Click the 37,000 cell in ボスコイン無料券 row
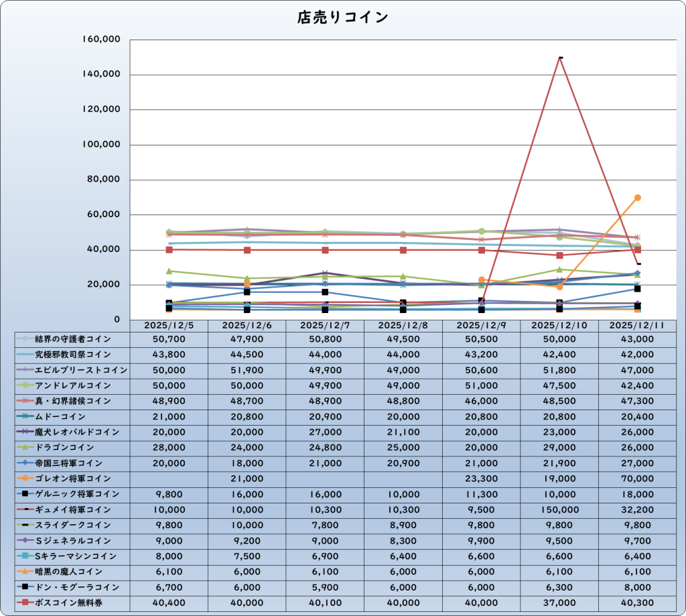Screen dimensions: 686x616 559,603
